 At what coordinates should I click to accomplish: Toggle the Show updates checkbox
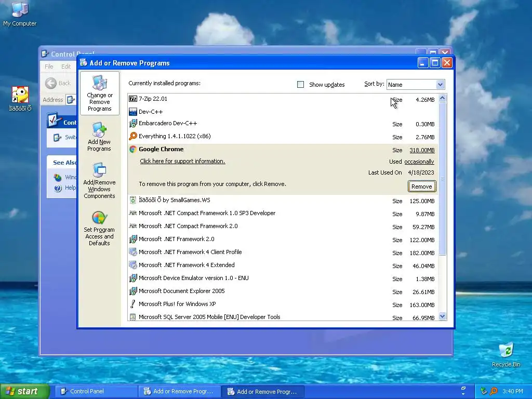tap(300, 85)
